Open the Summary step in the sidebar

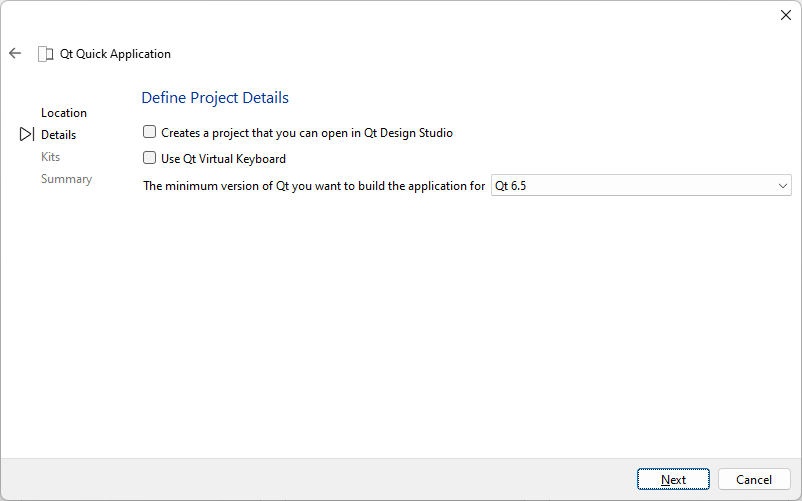click(x=66, y=179)
